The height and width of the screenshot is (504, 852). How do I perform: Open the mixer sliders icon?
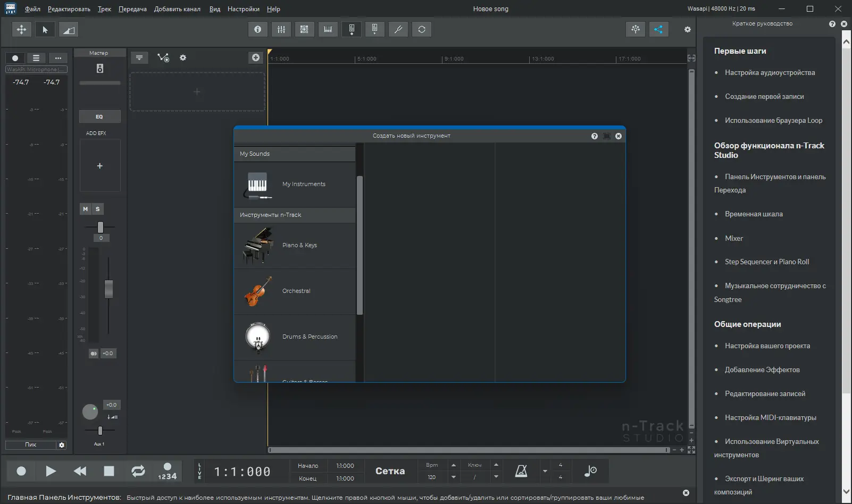coord(281,29)
